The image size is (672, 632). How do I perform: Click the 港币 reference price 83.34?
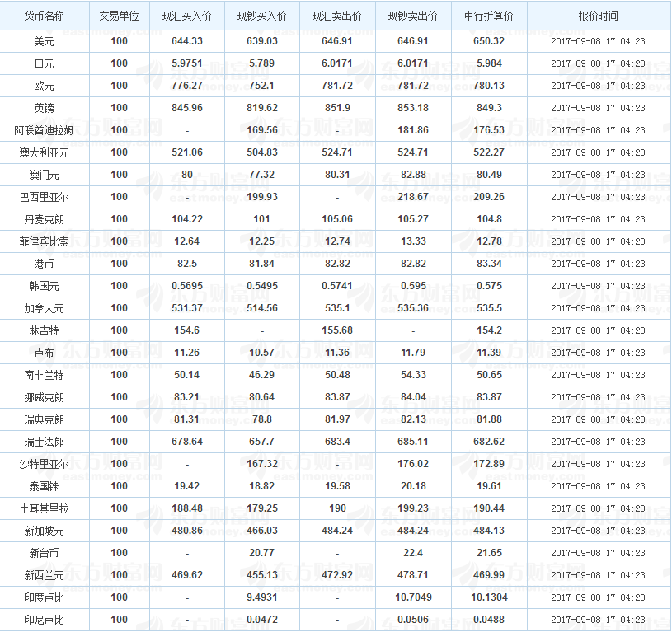click(489, 264)
